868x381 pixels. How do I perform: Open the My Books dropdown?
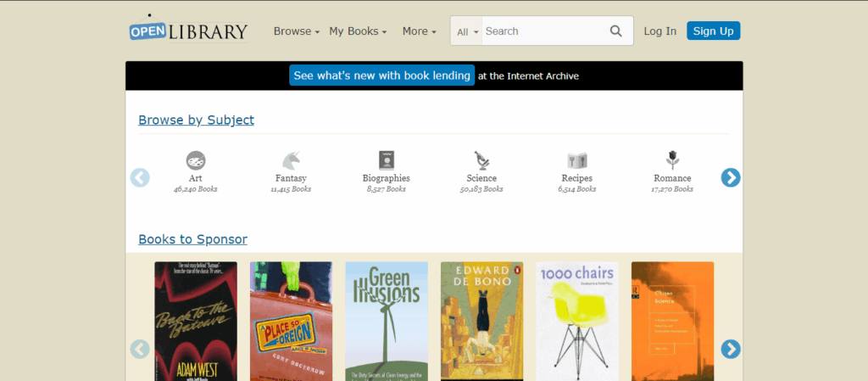357,31
